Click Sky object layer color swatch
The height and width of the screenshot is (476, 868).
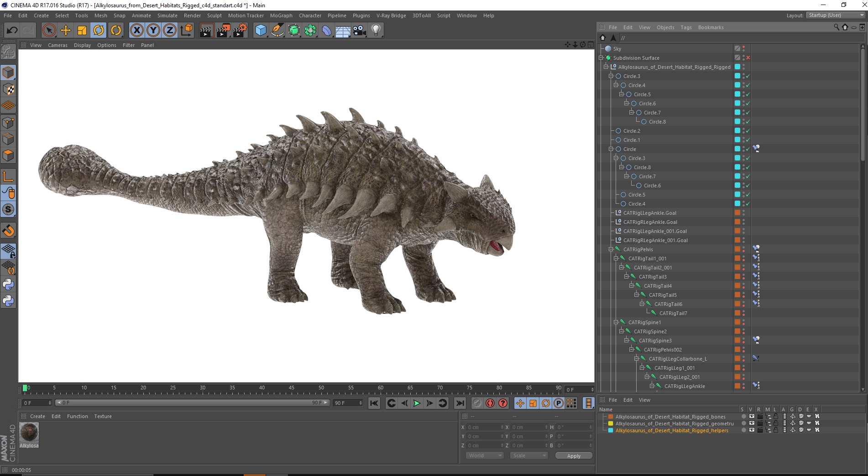point(737,49)
